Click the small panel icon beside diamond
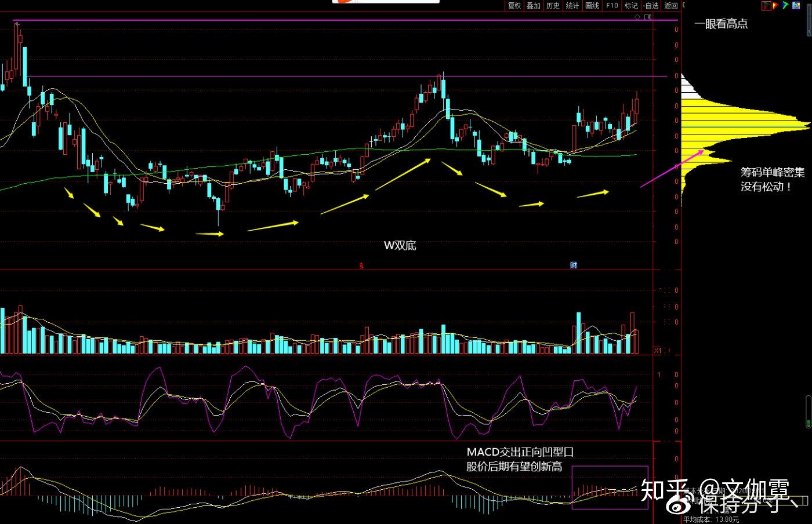This screenshot has height=524, width=812. click(x=648, y=17)
